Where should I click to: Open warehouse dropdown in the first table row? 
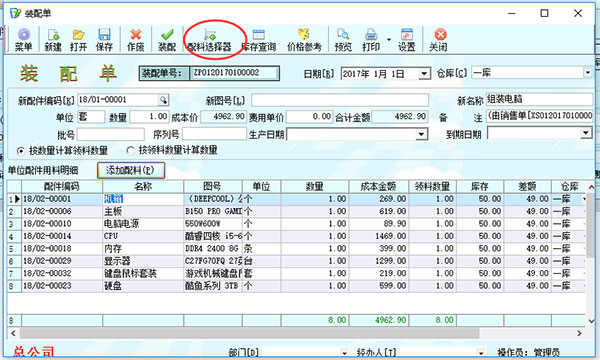click(x=584, y=199)
